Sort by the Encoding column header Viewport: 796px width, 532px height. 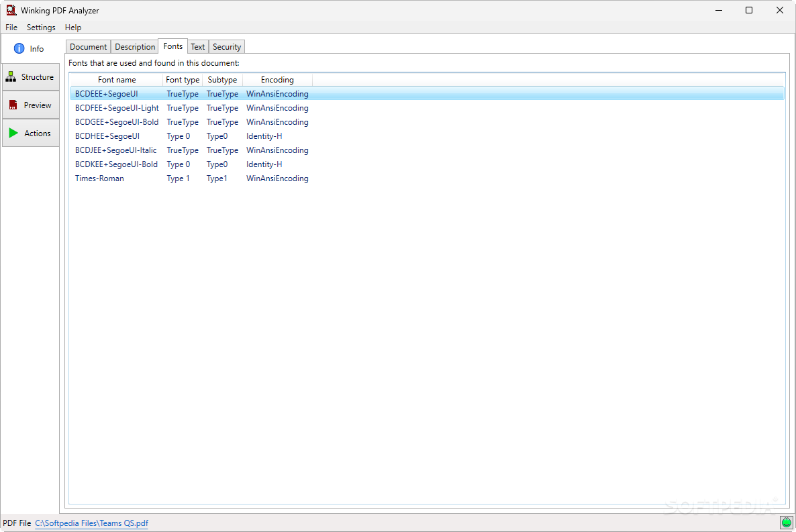[277, 80]
